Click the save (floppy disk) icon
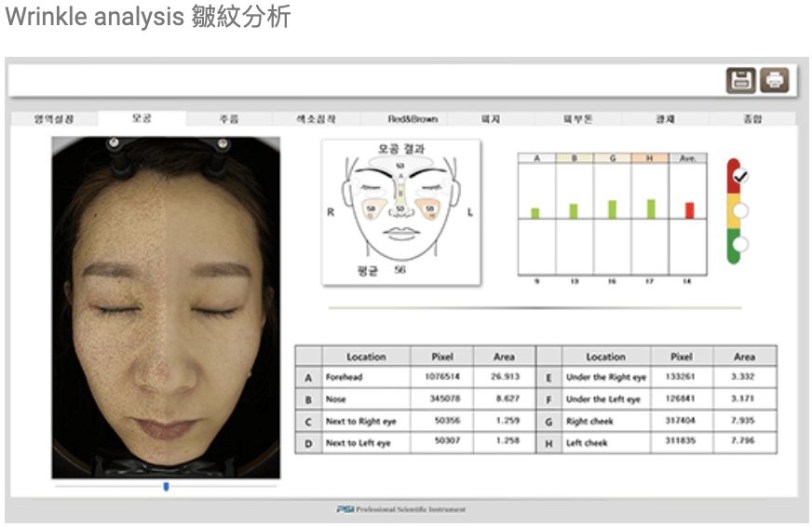The image size is (812, 527). 741,80
